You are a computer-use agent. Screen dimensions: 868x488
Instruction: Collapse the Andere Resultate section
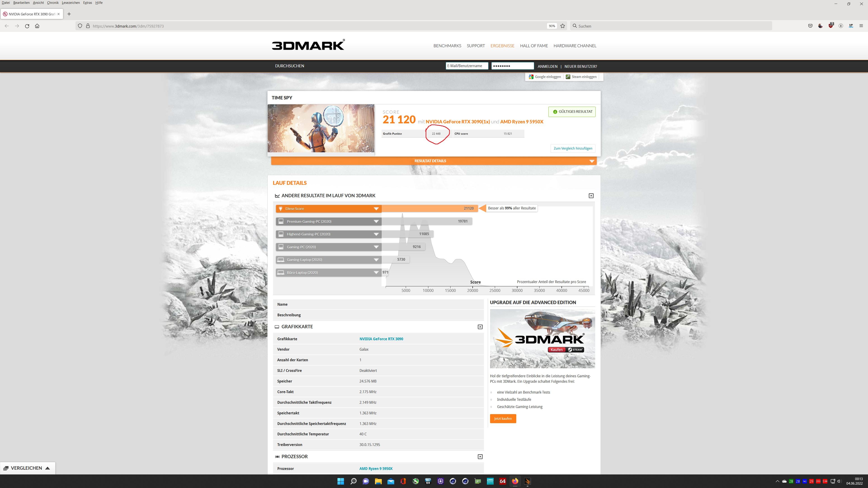click(x=591, y=196)
